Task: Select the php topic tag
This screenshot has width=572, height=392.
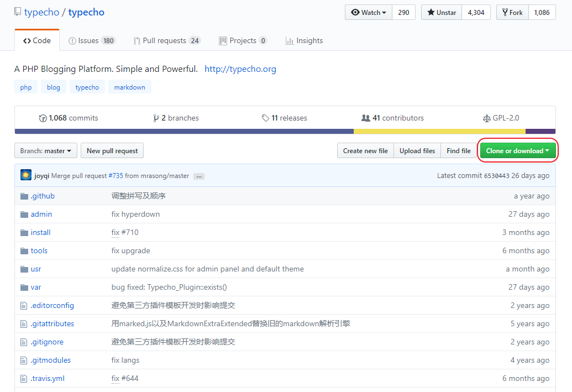Action: pos(26,87)
